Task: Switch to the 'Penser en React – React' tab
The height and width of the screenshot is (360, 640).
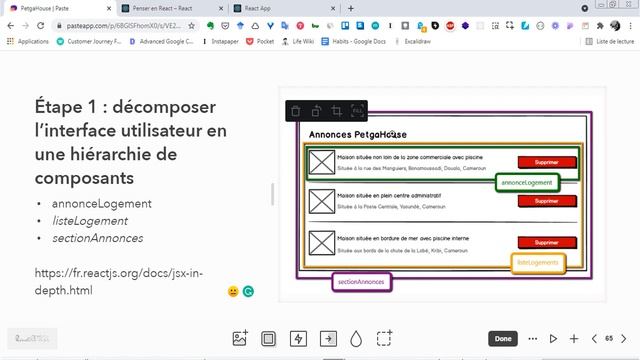Action: tap(172, 8)
